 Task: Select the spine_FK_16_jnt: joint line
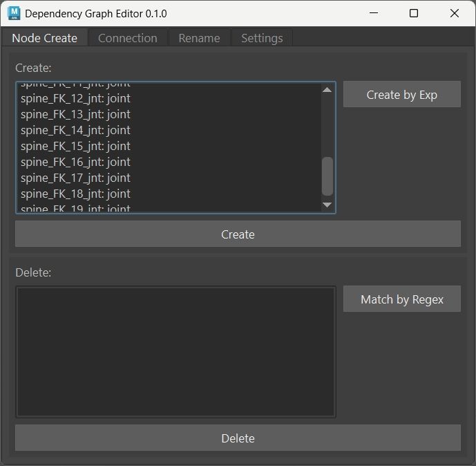click(x=75, y=162)
